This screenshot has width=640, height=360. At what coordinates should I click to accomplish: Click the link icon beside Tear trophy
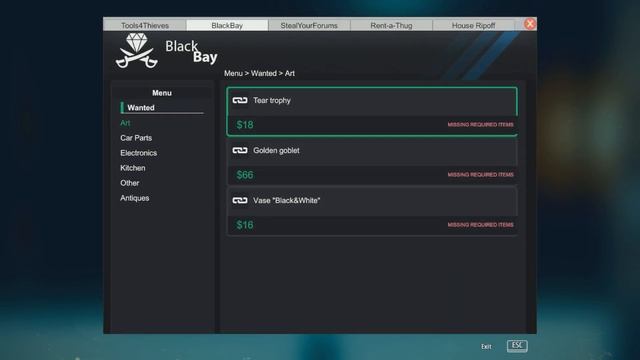[240, 100]
